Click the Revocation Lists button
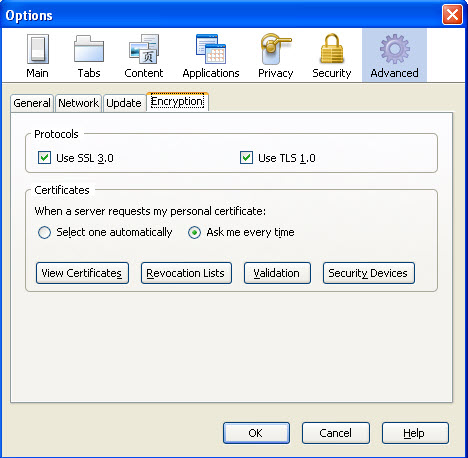 [x=186, y=273]
